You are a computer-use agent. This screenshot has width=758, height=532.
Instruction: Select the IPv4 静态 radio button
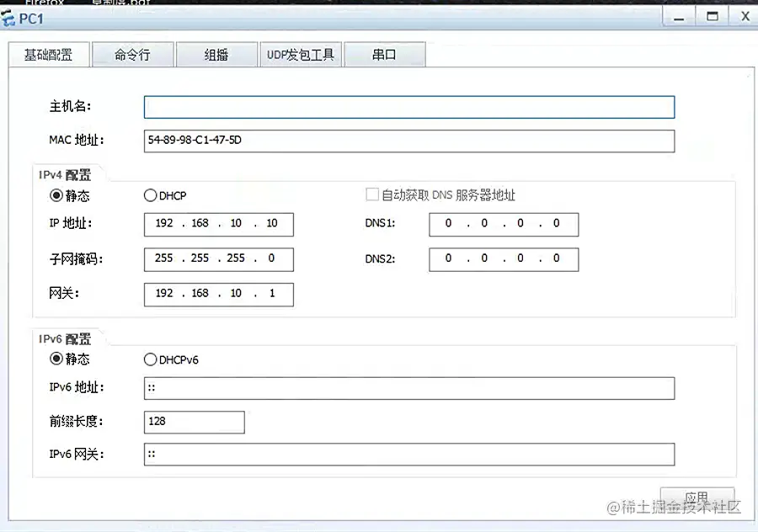coord(56,195)
